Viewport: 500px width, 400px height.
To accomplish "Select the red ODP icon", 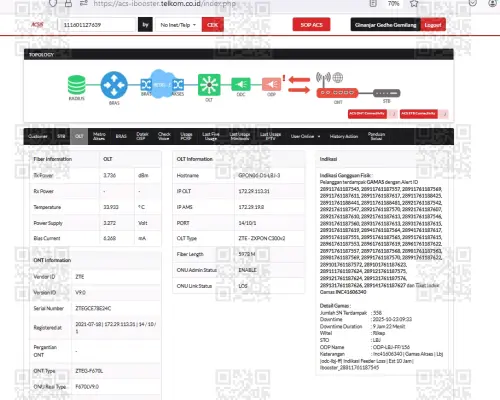I will click(x=271, y=84).
